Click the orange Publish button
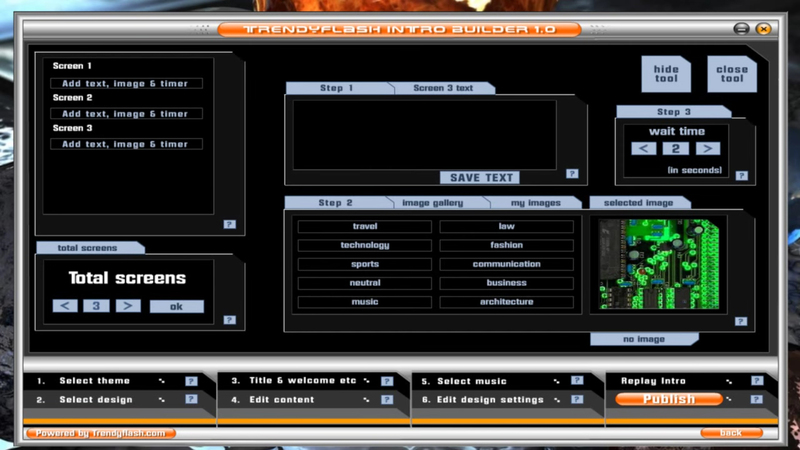 (669, 399)
